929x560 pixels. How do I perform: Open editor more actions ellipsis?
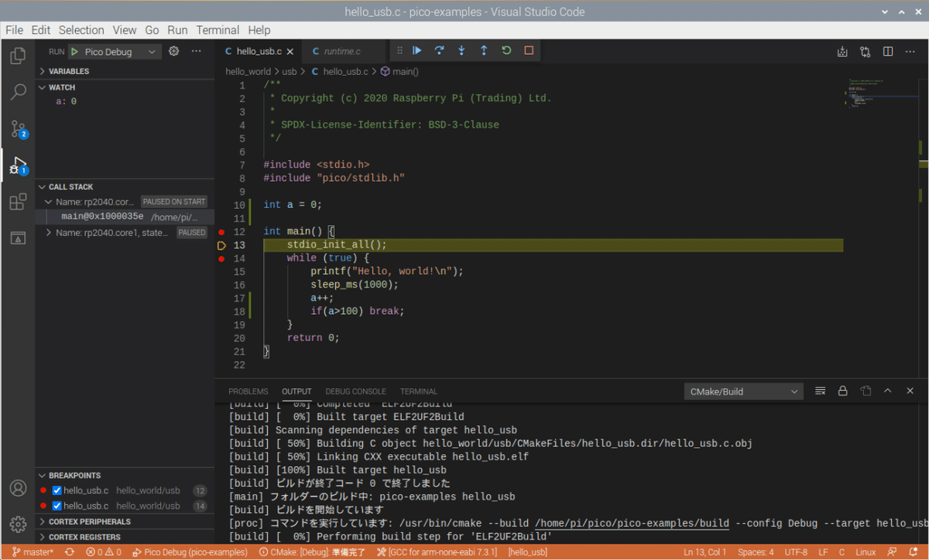click(x=910, y=52)
